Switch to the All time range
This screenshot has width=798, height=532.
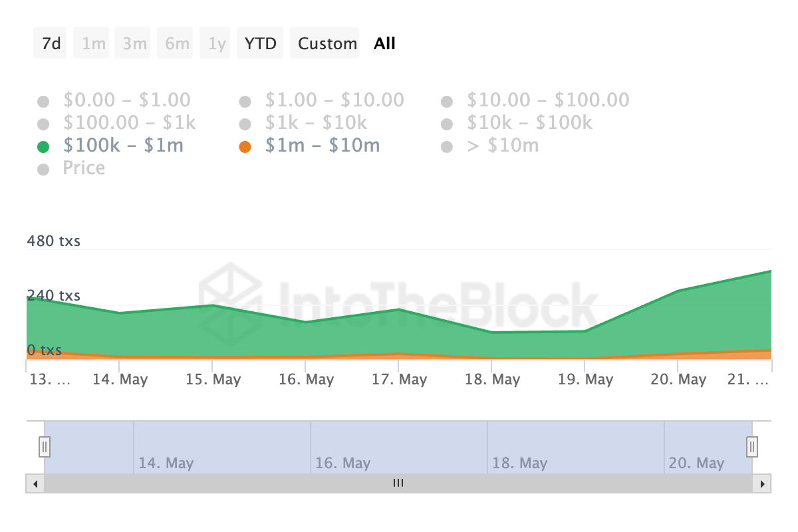[384, 43]
